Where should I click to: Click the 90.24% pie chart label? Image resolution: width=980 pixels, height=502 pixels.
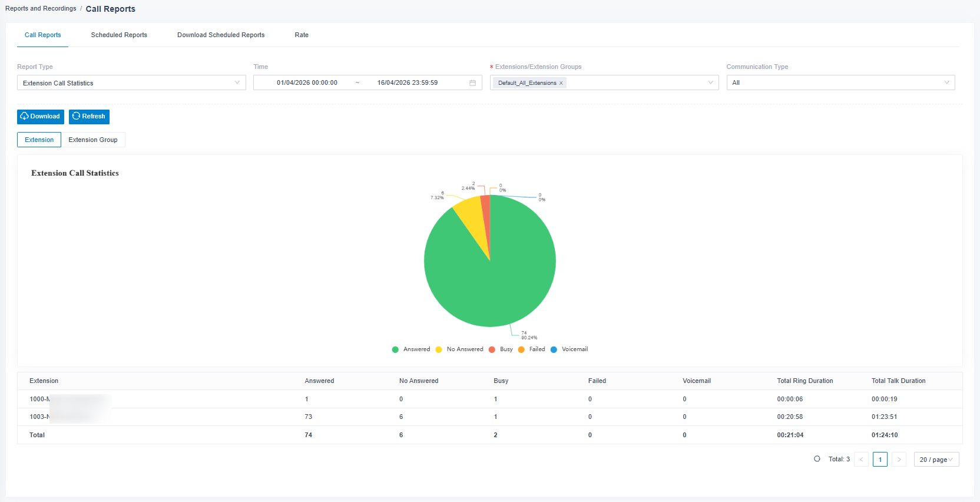tap(529, 338)
